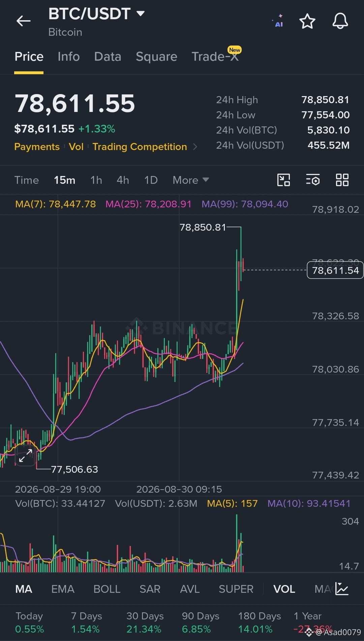Screen dimensions: 364x641
Task: Tap the Vol(BTC) 33.44127 readout
Action: tap(60, 503)
